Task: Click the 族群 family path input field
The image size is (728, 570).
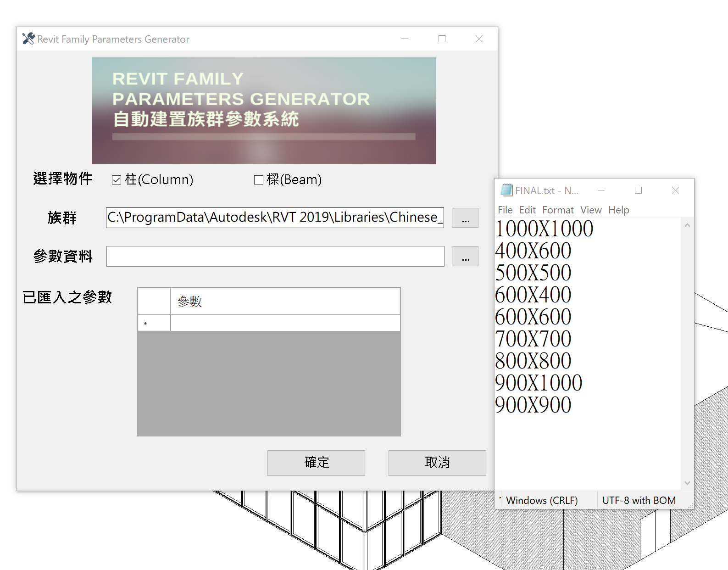Action: click(275, 218)
